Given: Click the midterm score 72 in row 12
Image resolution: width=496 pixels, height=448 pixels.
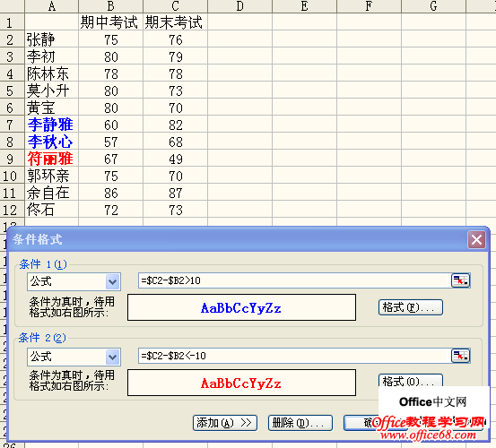Looking at the screenshot, I should pos(110,210).
